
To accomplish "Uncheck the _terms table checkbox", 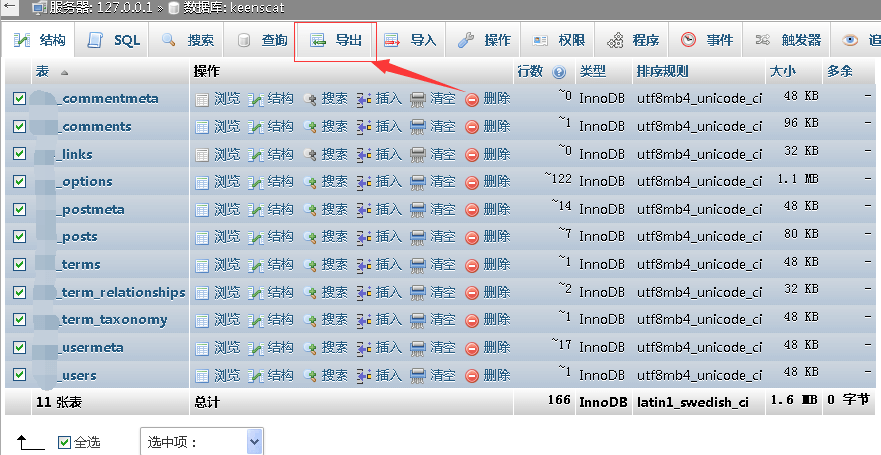I will pos(19,265).
